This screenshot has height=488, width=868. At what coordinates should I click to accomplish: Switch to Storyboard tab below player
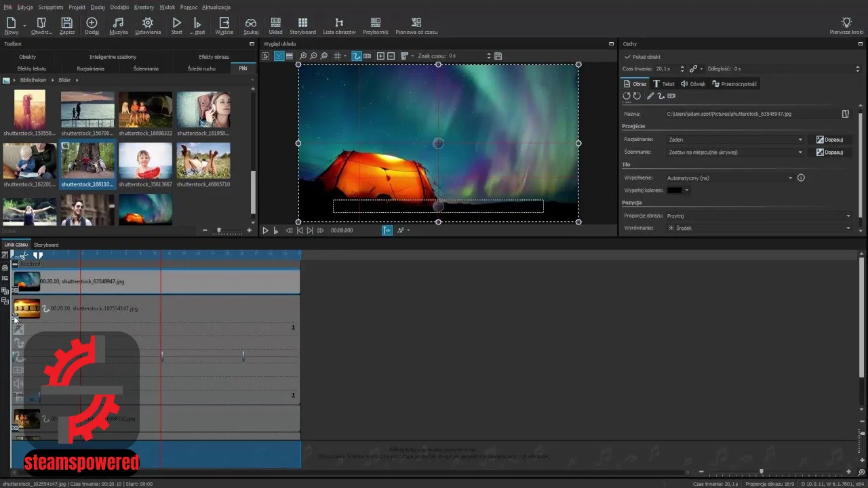(46, 245)
